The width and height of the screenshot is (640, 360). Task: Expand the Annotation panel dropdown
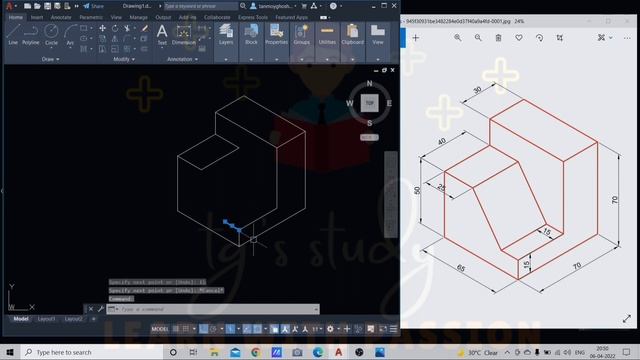(x=182, y=59)
